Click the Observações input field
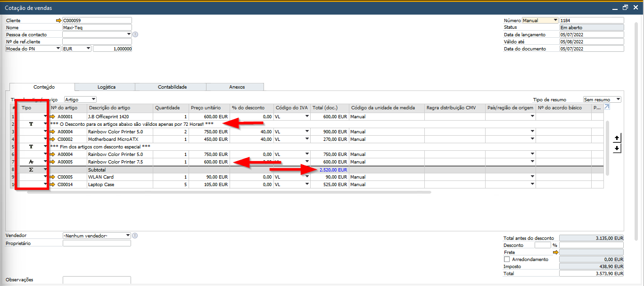644x286 pixels. pos(96,280)
